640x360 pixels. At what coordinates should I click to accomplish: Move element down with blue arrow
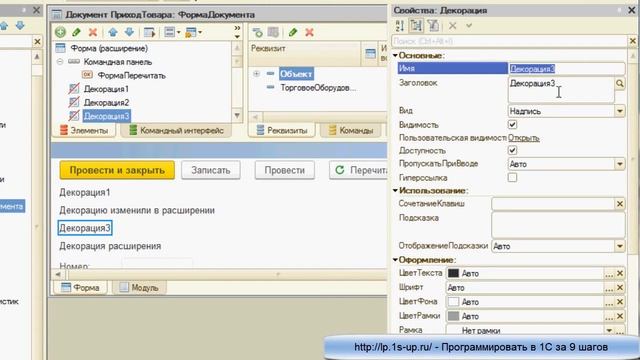pos(129,32)
